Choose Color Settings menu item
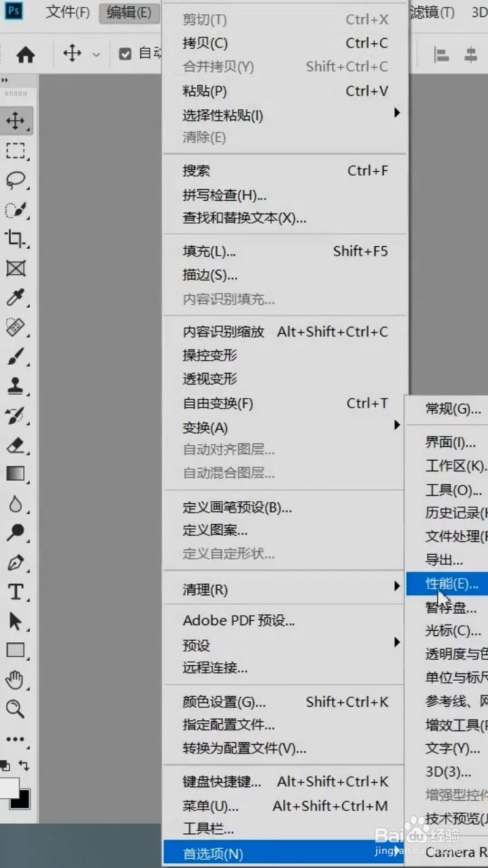 285,702
